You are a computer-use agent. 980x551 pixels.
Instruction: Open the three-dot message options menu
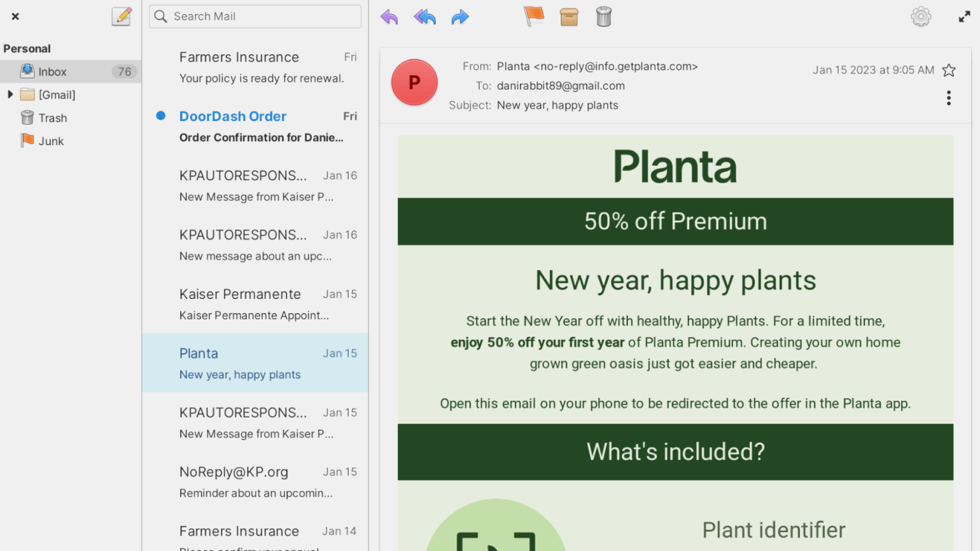coord(949,98)
